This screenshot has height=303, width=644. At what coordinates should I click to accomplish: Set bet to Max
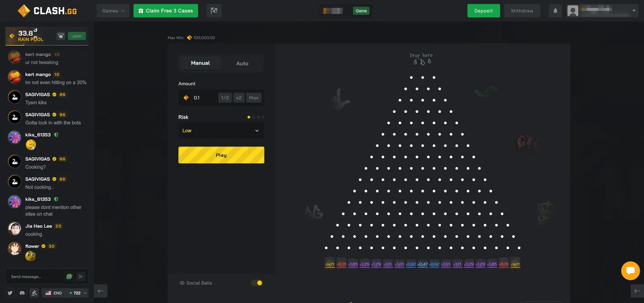pos(254,98)
